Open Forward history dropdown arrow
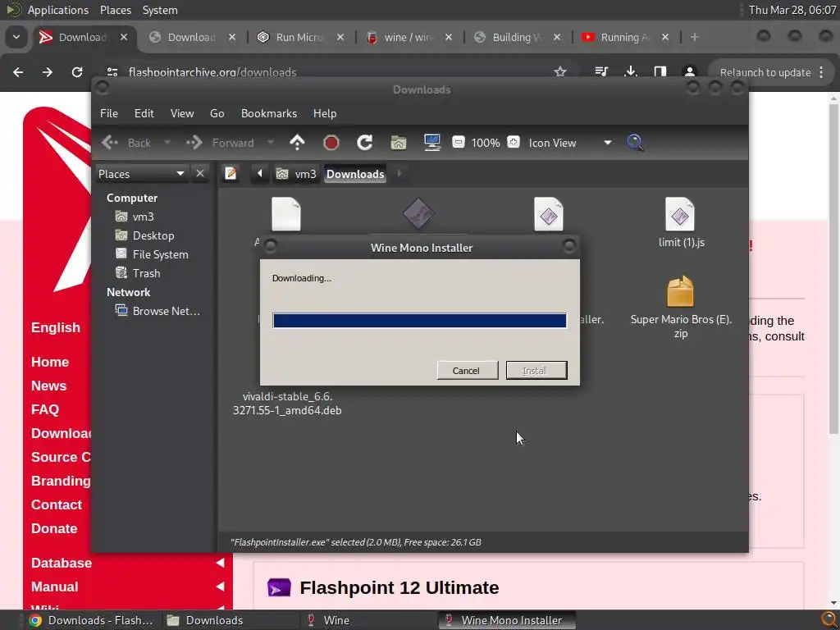The image size is (840, 630). pyautogui.click(x=271, y=143)
